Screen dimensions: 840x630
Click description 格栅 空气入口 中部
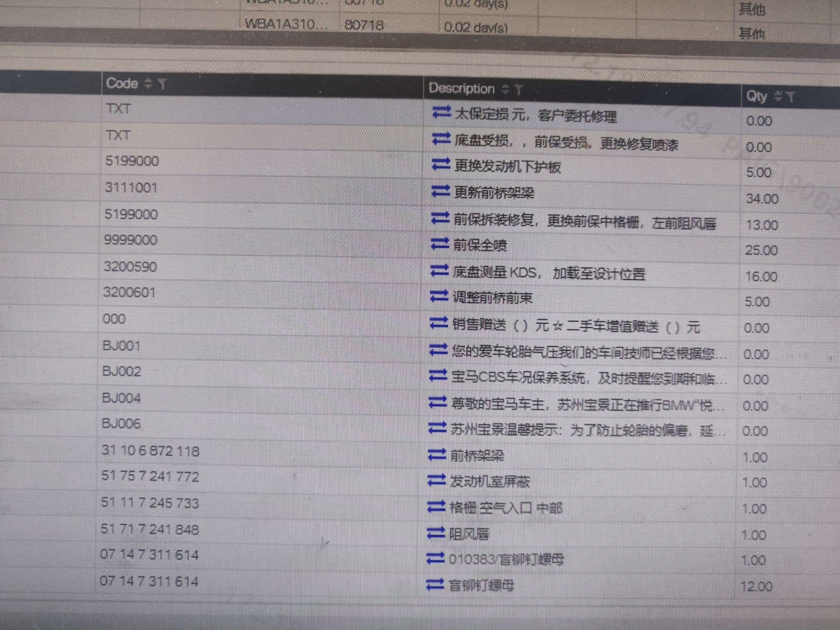(x=506, y=508)
